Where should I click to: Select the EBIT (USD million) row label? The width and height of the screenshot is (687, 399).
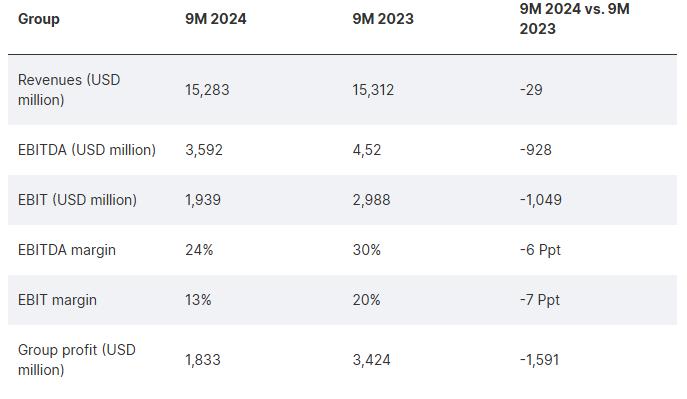click(x=77, y=200)
